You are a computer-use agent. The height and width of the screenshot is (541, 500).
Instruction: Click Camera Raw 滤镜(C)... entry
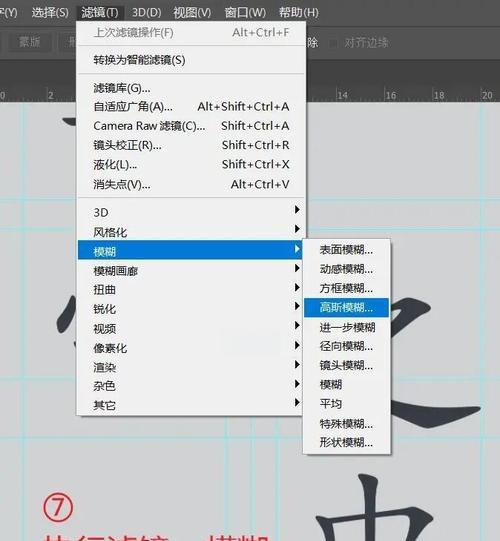click(x=191, y=126)
